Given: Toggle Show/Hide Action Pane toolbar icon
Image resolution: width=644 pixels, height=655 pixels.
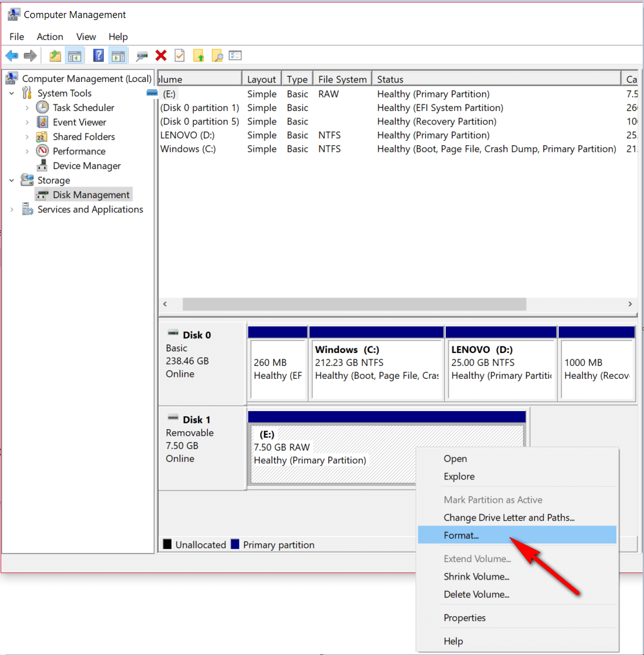Looking at the screenshot, I should click(x=118, y=55).
